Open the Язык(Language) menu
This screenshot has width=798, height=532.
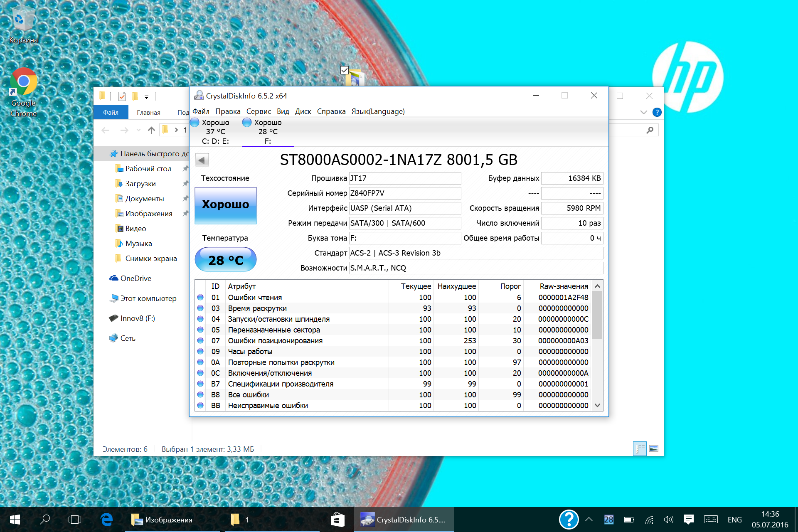coord(378,111)
